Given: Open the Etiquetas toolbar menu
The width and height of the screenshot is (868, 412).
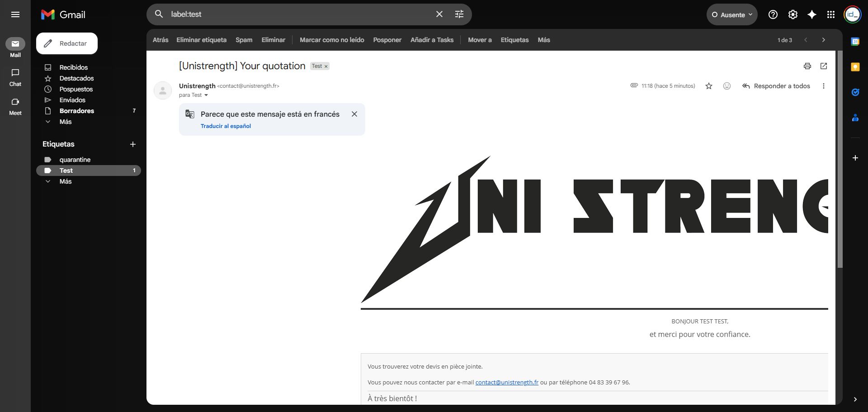Looking at the screenshot, I should [x=514, y=40].
